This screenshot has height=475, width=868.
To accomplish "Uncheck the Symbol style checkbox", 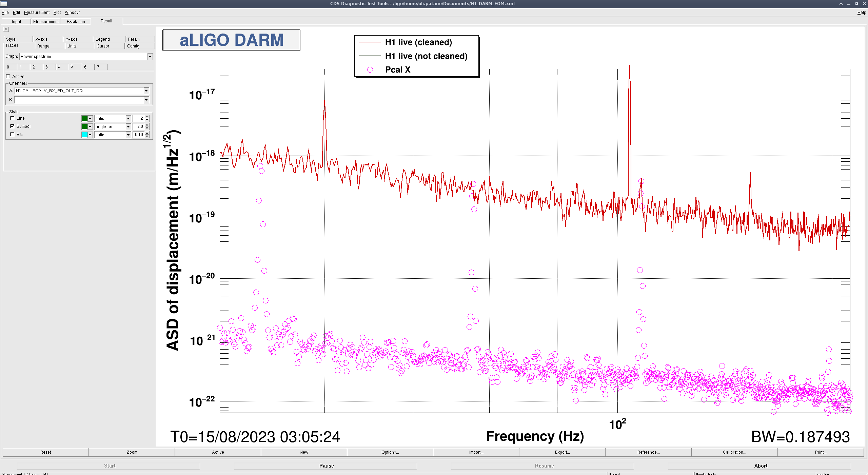I will [13, 126].
